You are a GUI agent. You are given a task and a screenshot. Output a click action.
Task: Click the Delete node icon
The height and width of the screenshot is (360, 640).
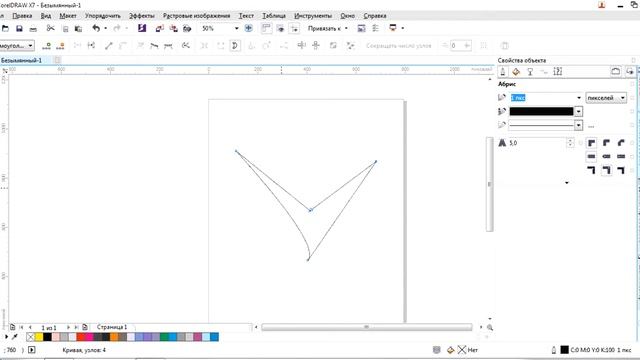pyautogui.click(x=60, y=46)
